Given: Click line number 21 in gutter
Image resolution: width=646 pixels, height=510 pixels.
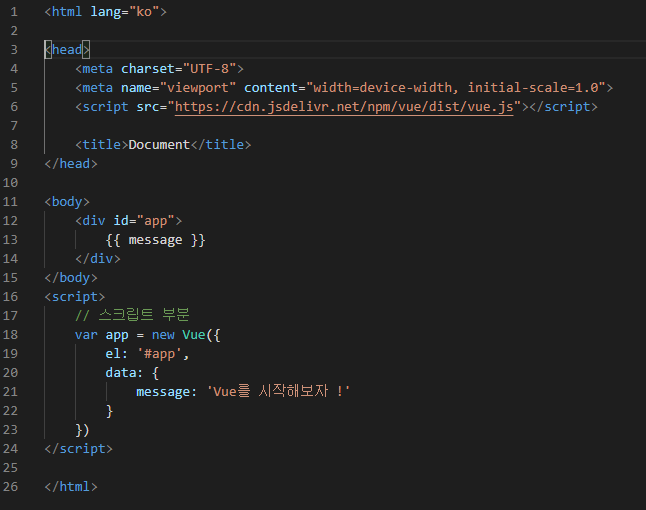Looking at the screenshot, I should 10,391.
